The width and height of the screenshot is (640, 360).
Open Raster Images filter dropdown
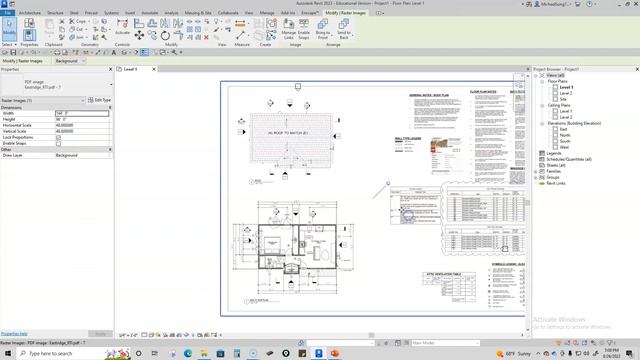(x=43, y=100)
